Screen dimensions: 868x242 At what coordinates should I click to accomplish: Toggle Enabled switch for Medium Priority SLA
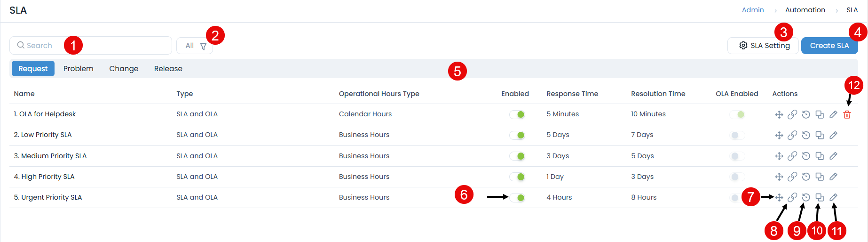517,156
